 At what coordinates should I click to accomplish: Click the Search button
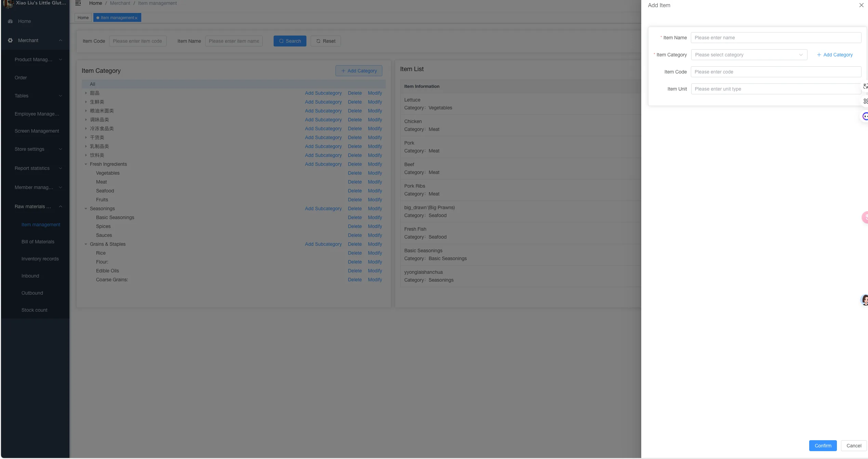(290, 41)
